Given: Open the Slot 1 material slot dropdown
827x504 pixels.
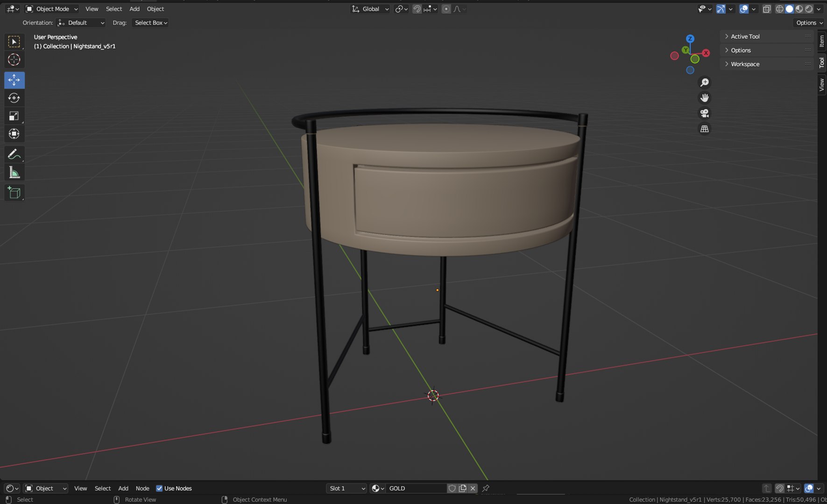Looking at the screenshot, I should (x=346, y=488).
